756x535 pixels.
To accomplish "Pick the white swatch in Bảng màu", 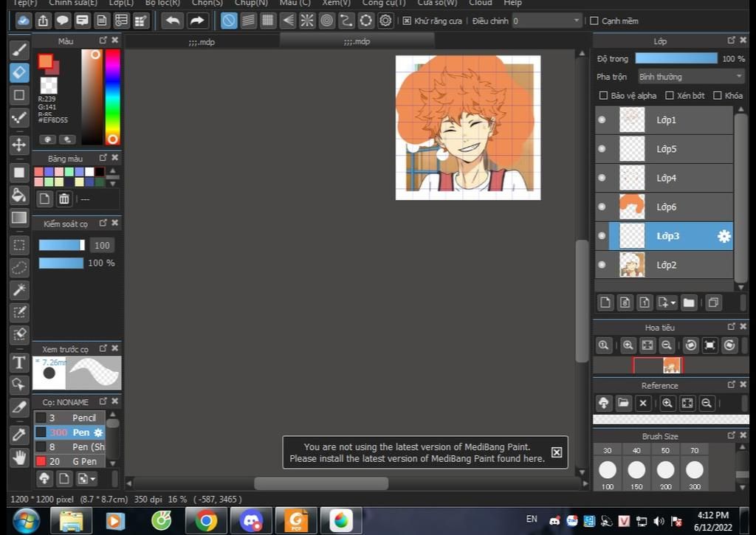I will [x=89, y=172].
